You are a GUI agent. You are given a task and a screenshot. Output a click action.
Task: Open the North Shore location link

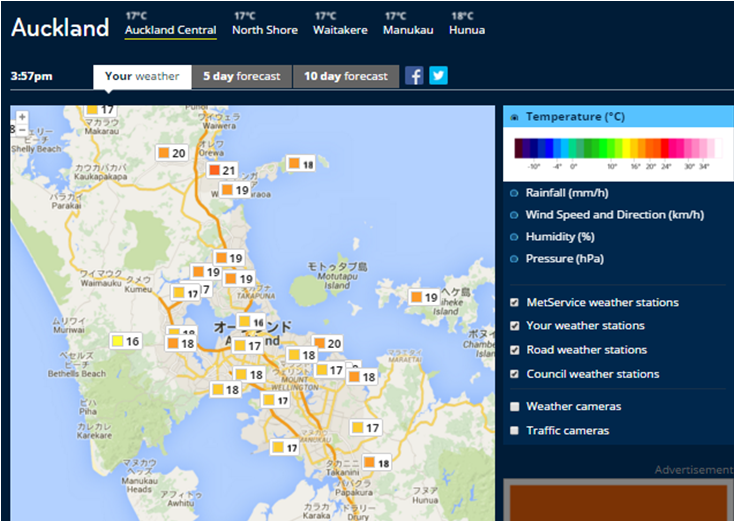265,30
